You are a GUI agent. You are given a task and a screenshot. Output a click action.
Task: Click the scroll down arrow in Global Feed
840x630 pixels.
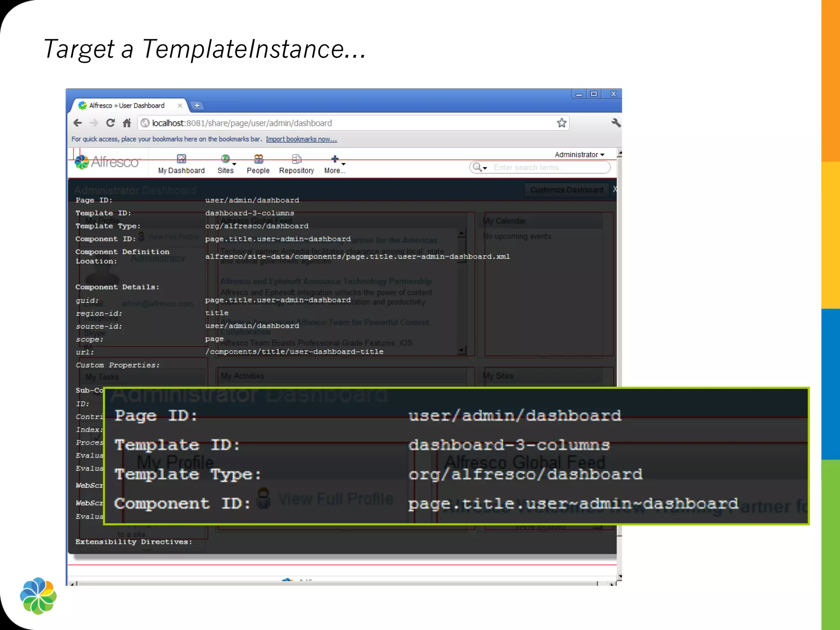[x=462, y=351]
